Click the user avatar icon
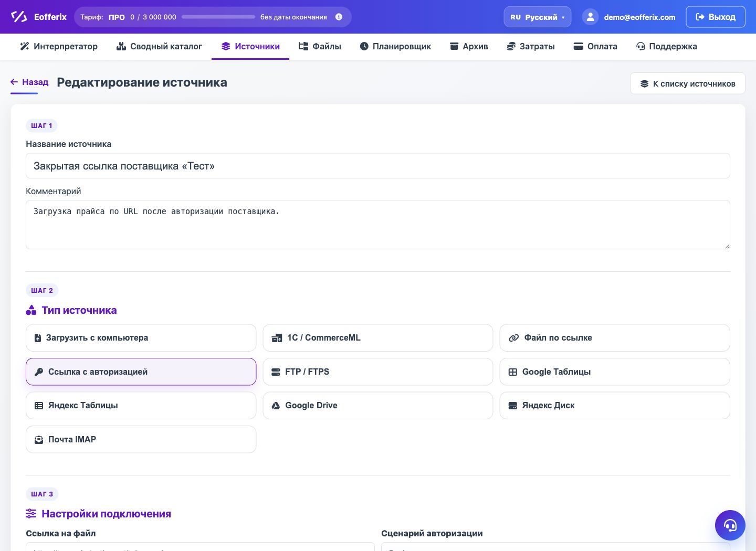Viewport: 756px width, 551px height. 590,17
